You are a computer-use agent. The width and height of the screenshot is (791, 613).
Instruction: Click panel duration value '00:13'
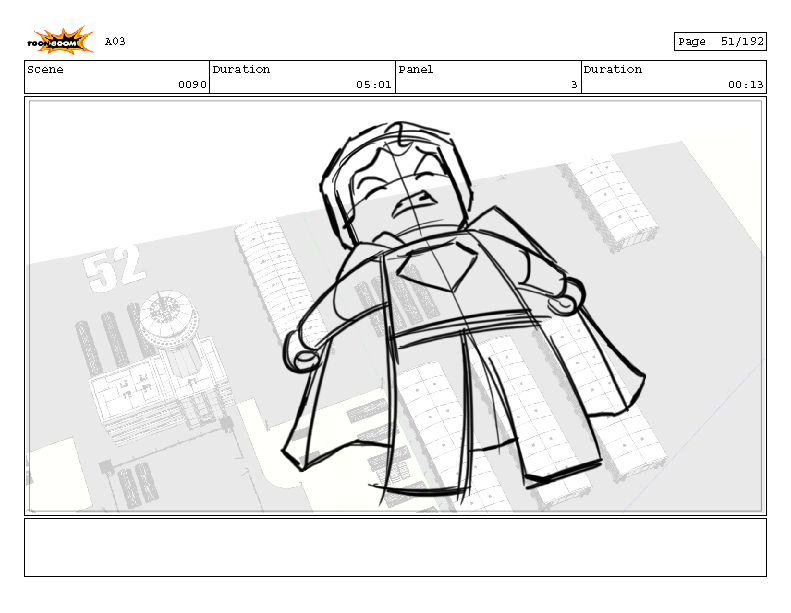(x=746, y=85)
